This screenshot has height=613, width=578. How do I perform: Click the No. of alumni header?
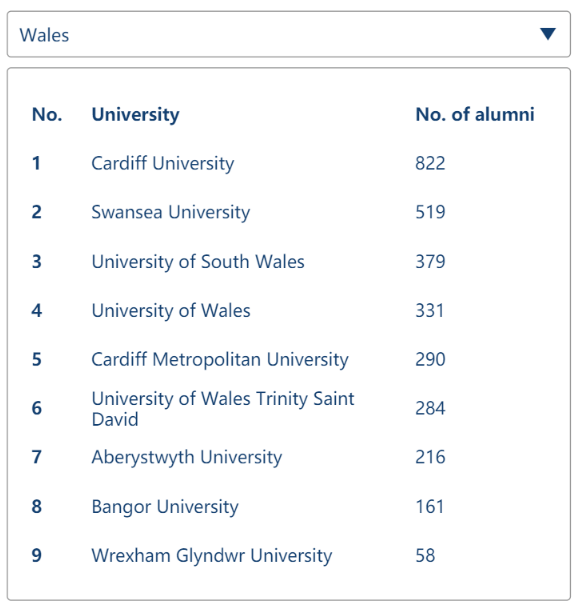pyautogui.click(x=475, y=114)
